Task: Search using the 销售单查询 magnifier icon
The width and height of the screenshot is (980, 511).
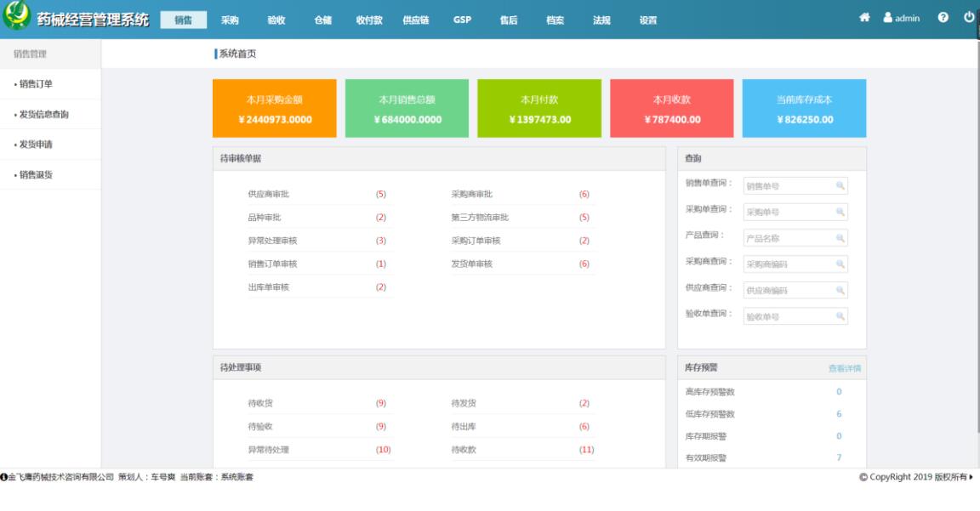Action: (x=840, y=185)
